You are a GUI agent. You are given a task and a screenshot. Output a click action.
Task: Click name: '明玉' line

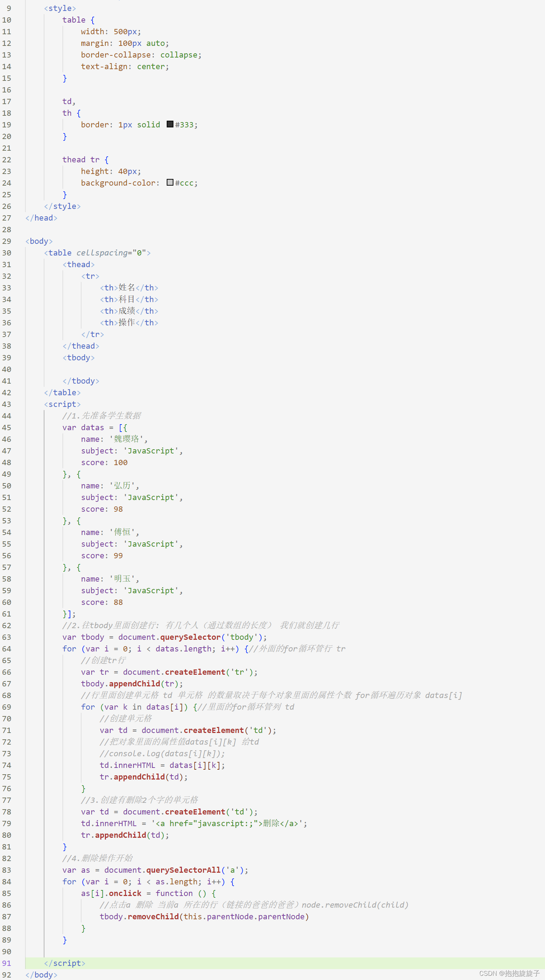click(x=110, y=579)
